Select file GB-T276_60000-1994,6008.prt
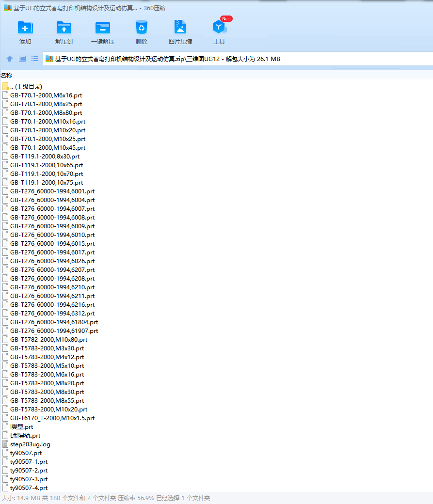Screen dimensions: 433x504 click(52, 218)
